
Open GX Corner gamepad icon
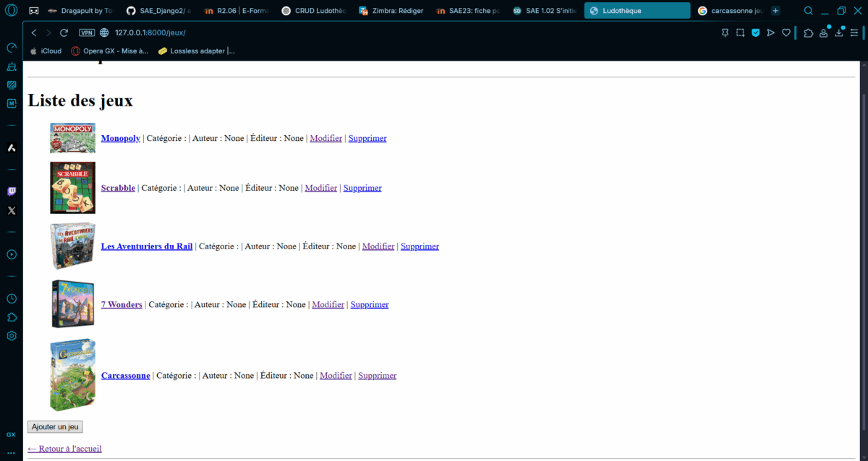point(34,11)
